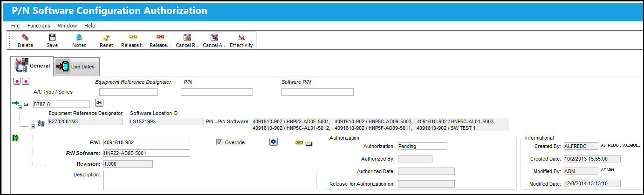Open Effectivity from the toolbar
Viewport: 644px width, 195px height.
[x=241, y=37]
